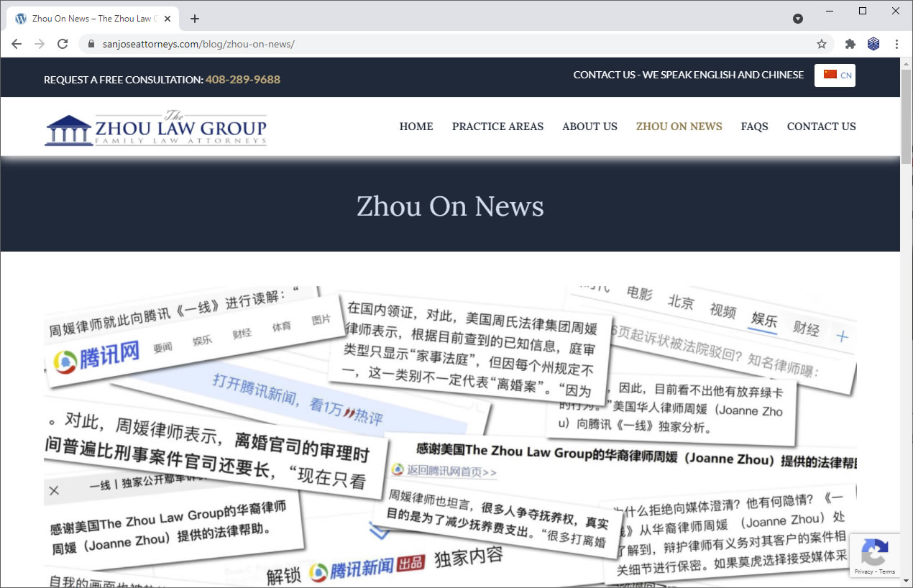Viewport: 913px width, 588px height.
Task: Call the 408-289-9688 phone link
Action: [x=242, y=80]
